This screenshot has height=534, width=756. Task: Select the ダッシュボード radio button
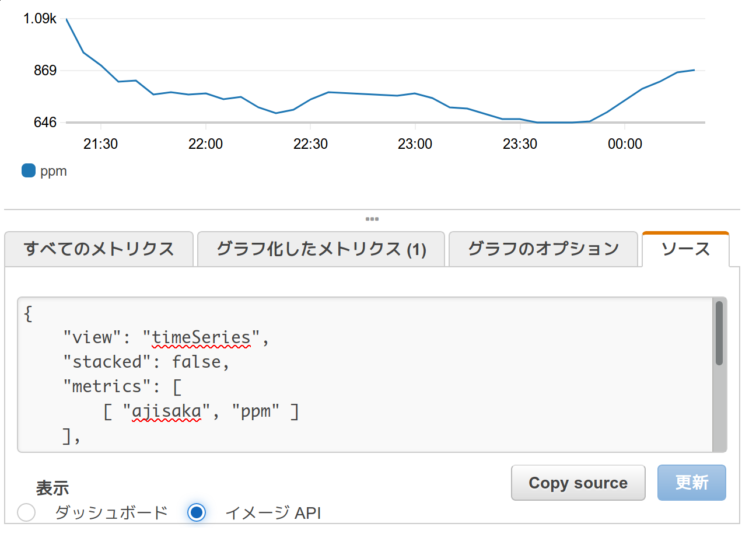(x=26, y=512)
